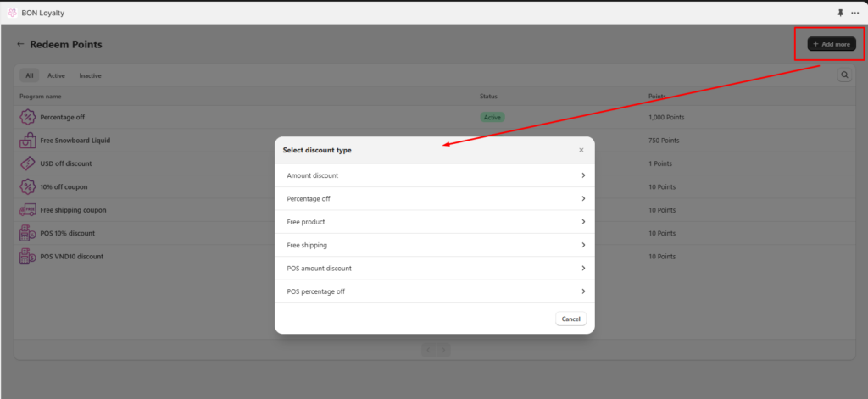The height and width of the screenshot is (399, 868).
Task: Go back using the arrow beside Redeem Points
Action: click(20, 44)
